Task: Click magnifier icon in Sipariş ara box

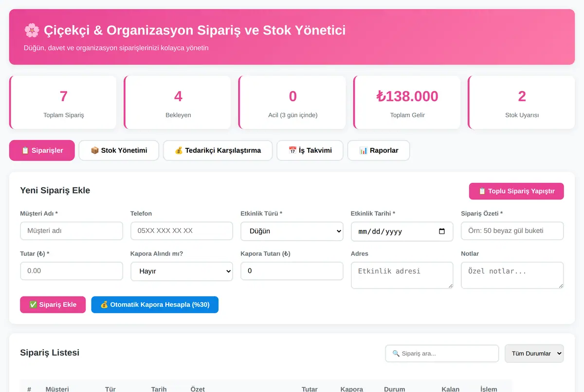Action: pos(396,354)
